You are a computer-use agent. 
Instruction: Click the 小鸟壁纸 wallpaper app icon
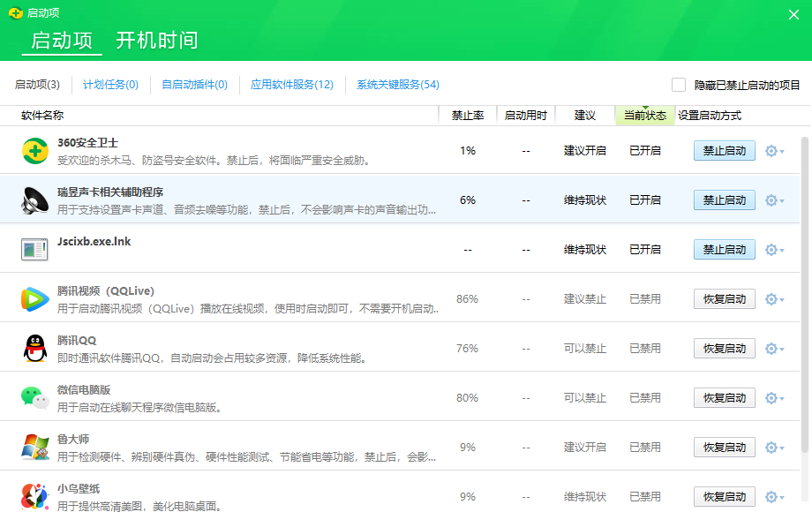pos(34,496)
